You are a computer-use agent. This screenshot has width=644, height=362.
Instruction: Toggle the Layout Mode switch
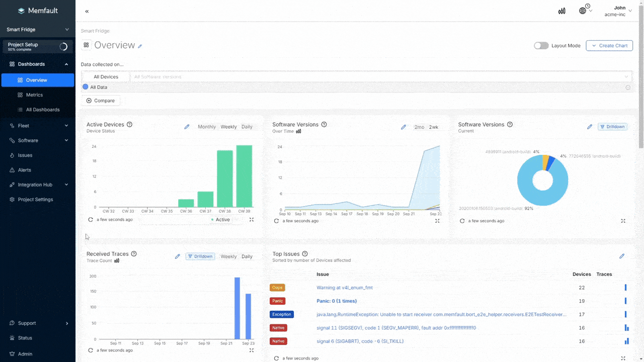click(541, 46)
